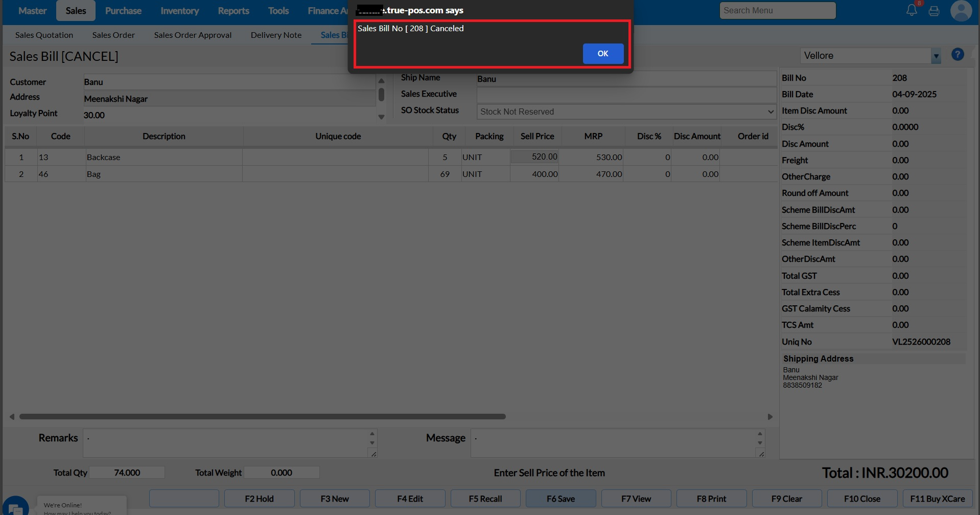Switch to the Delivery Note tab

tap(276, 35)
